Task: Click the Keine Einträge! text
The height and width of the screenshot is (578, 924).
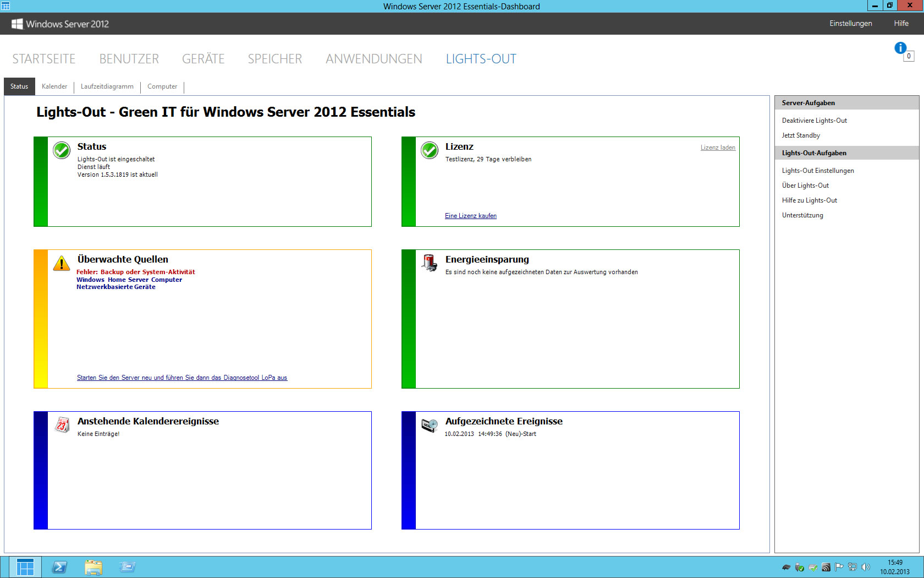Action: [x=98, y=434]
